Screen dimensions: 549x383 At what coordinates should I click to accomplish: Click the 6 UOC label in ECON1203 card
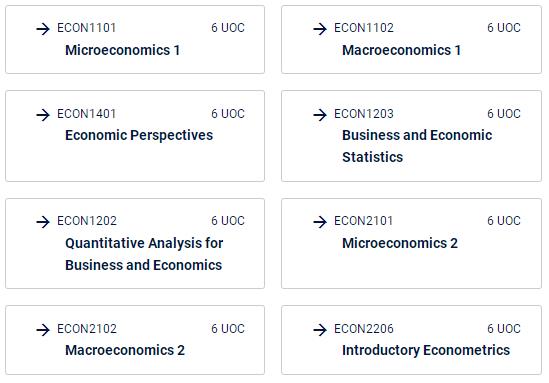[504, 113]
